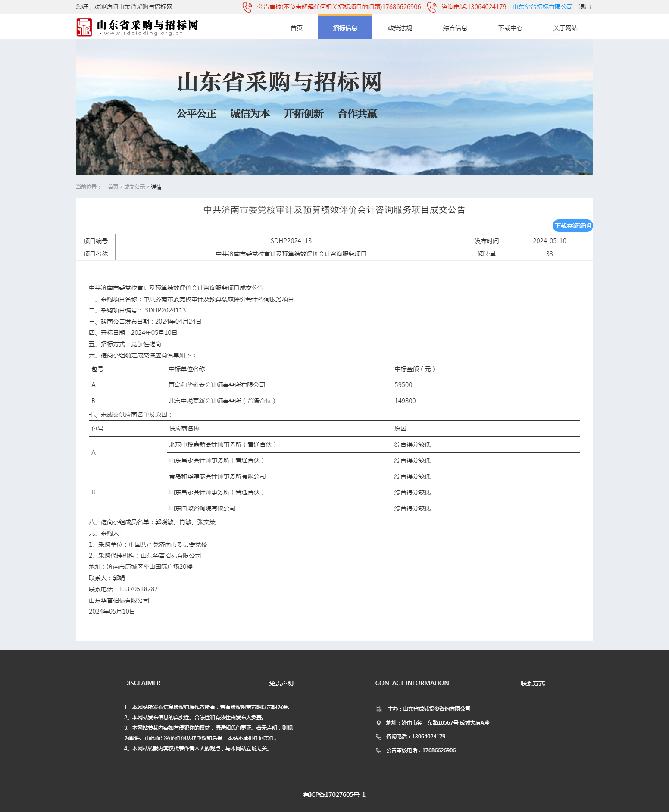Click the 退出 logout link
Image resolution: width=669 pixels, height=812 pixels.
click(585, 7)
